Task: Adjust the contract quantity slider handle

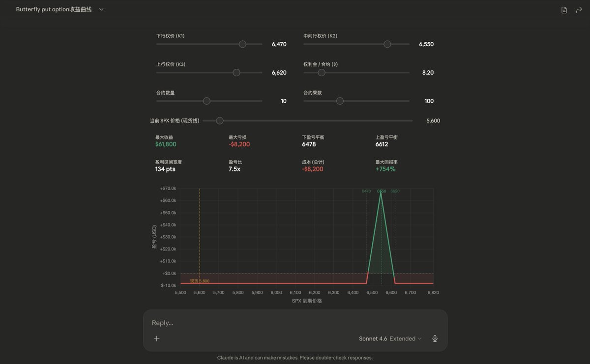Action: 206,101
